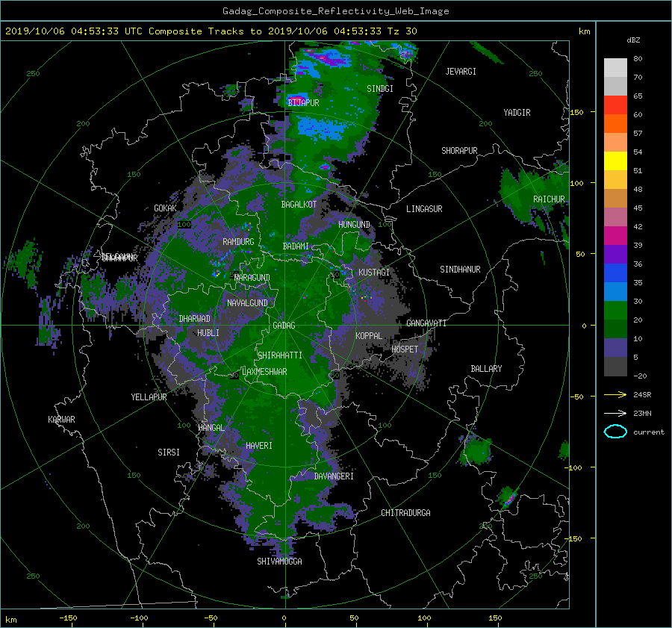Click the SINDGI city label
Viewport: 672px width, 628px height.
(x=380, y=89)
